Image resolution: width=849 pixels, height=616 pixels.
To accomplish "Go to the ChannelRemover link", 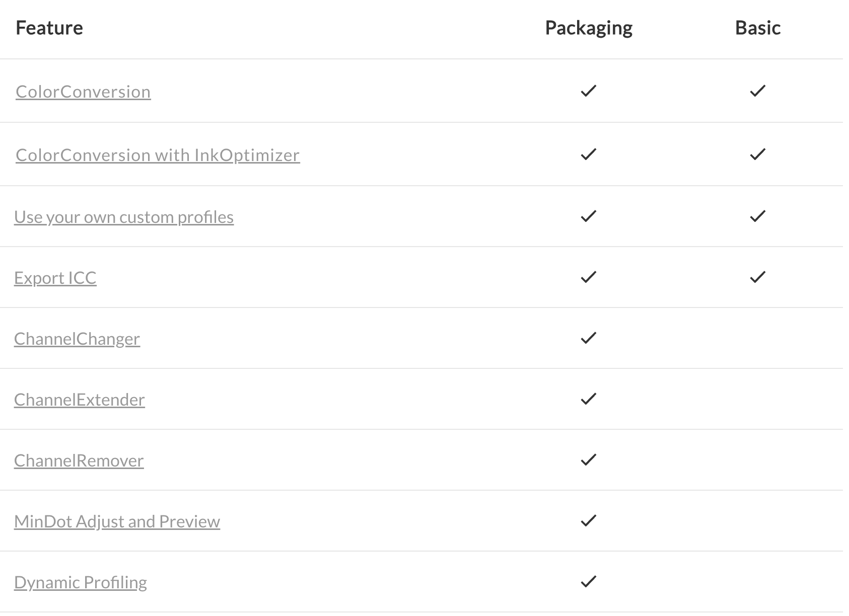I will tap(79, 460).
